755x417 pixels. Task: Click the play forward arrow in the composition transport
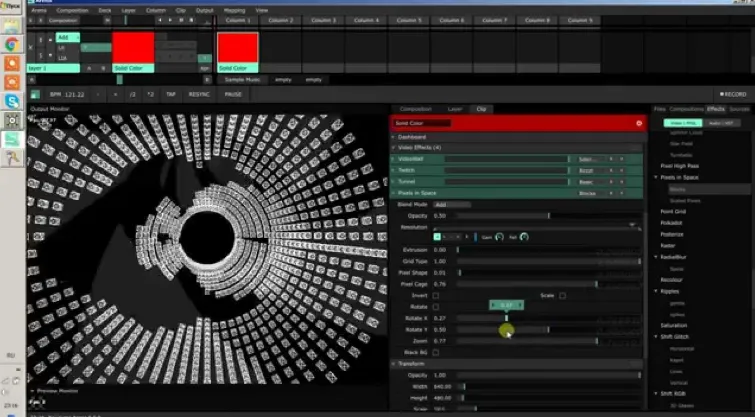coord(170,20)
